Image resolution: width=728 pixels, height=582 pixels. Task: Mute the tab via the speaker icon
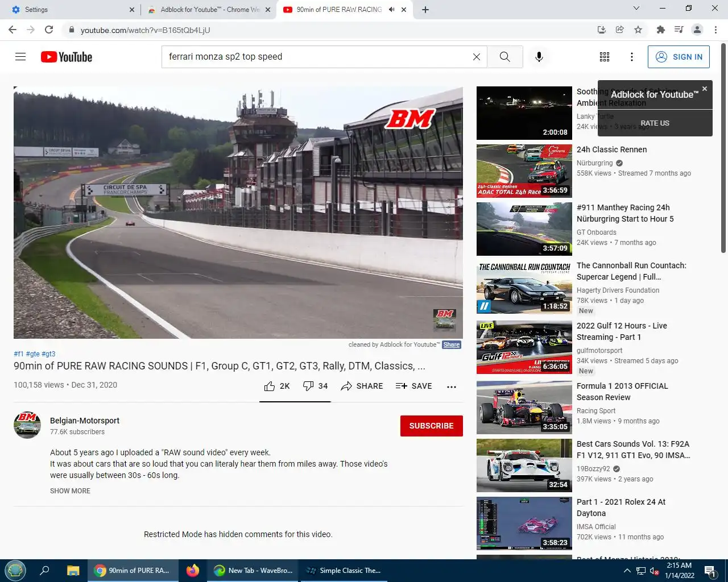point(391,10)
